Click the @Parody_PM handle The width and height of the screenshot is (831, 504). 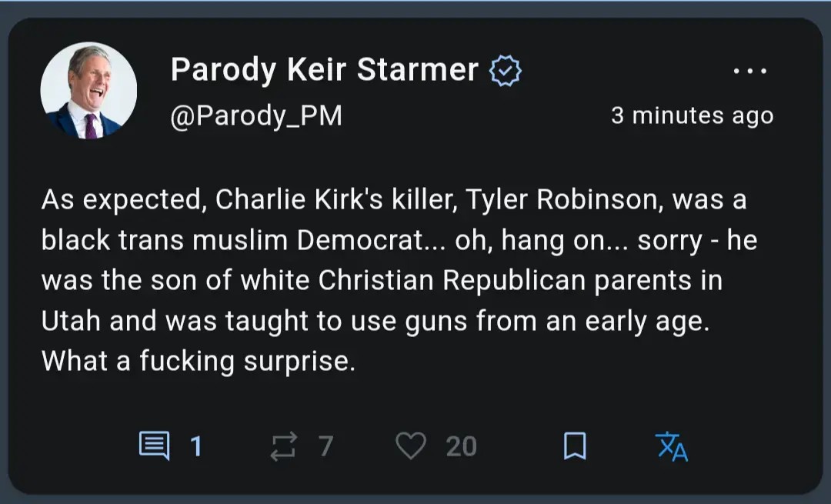tap(256, 115)
